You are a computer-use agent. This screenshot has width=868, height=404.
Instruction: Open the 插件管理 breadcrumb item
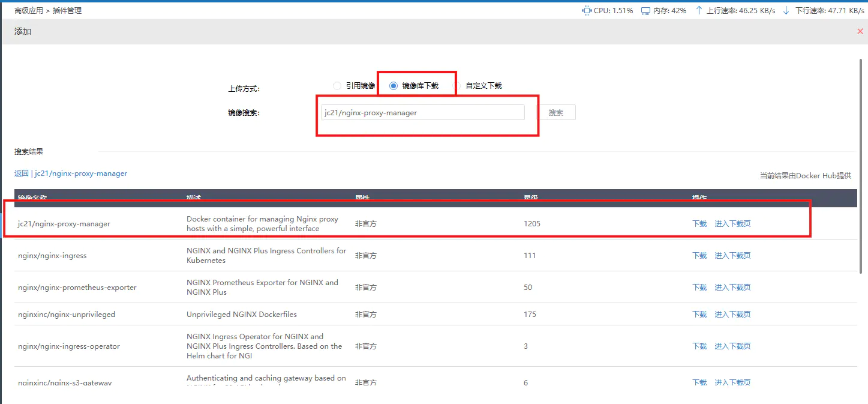pyautogui.click(x=67, y=11)
